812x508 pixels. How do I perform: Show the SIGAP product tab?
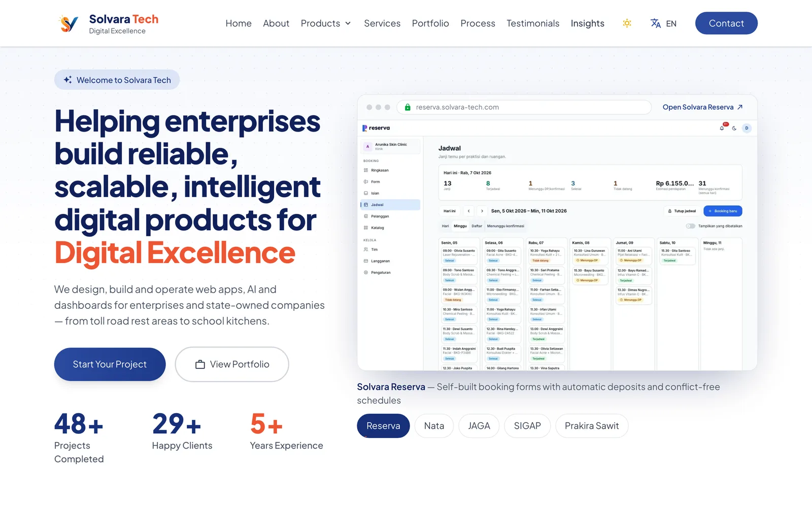pyautogui.click(x=527, y=426)
